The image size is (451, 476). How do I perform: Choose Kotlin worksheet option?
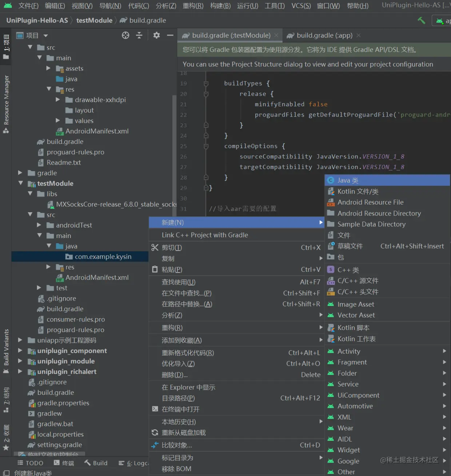point(387,339)
